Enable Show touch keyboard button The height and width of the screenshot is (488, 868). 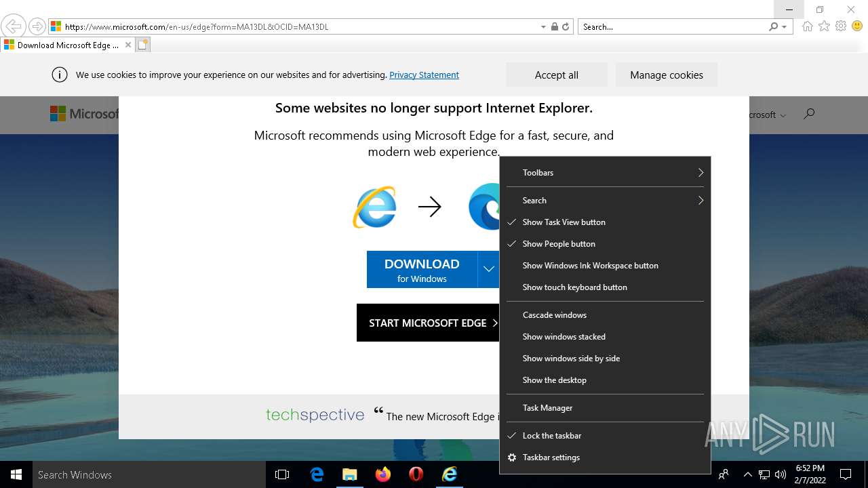[605, 287]
